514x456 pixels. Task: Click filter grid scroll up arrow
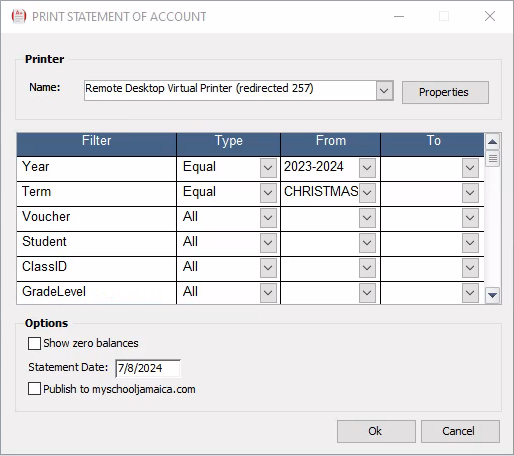(x=492, y=142)
